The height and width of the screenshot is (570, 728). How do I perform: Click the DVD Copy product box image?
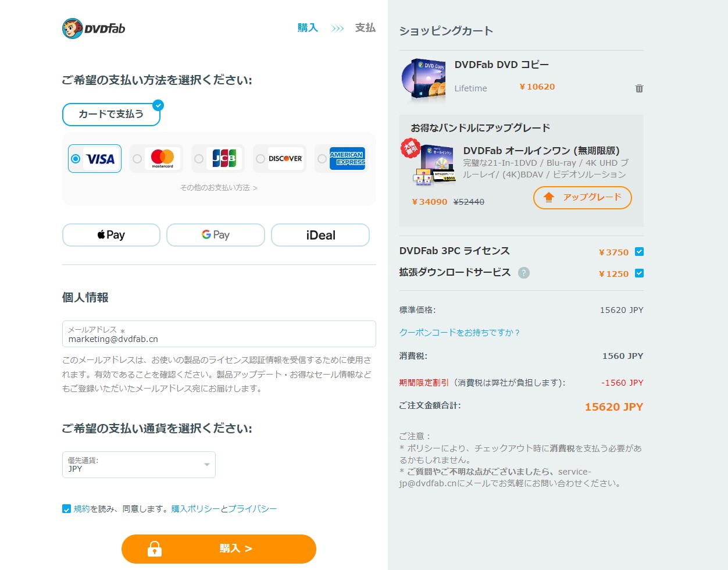(x=423, y=80)
